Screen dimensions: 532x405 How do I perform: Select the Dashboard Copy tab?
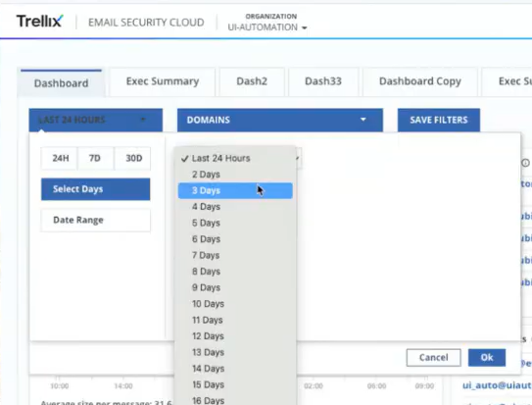[420, 81]
